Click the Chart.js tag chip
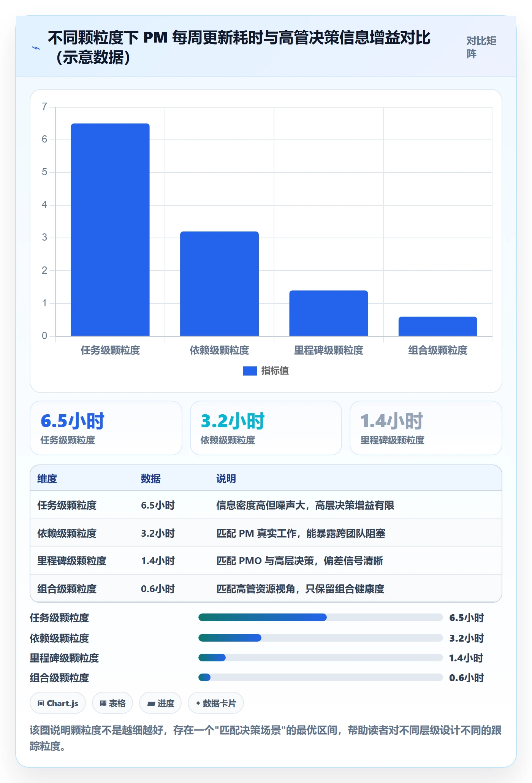532x783 pixels. (58, 703)
